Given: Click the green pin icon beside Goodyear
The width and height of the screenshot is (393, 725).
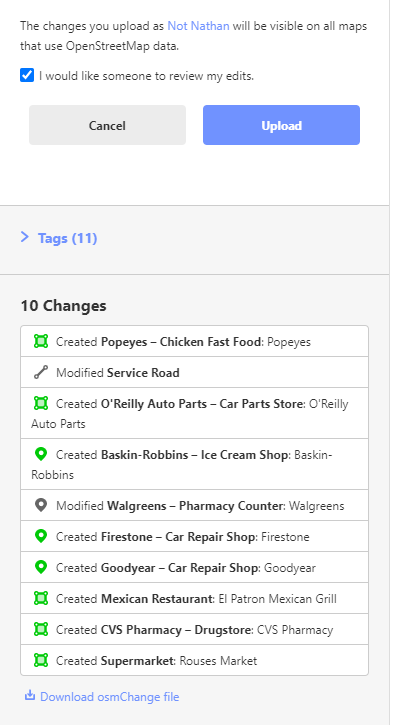Looking at the screenshot, I should tap(41, 567).
